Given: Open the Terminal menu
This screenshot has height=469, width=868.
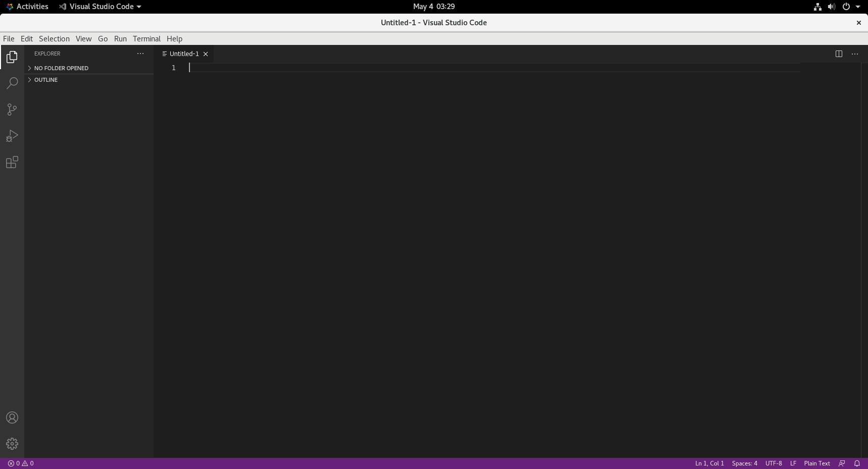Looking at the screenshot, I should point(147,39).
